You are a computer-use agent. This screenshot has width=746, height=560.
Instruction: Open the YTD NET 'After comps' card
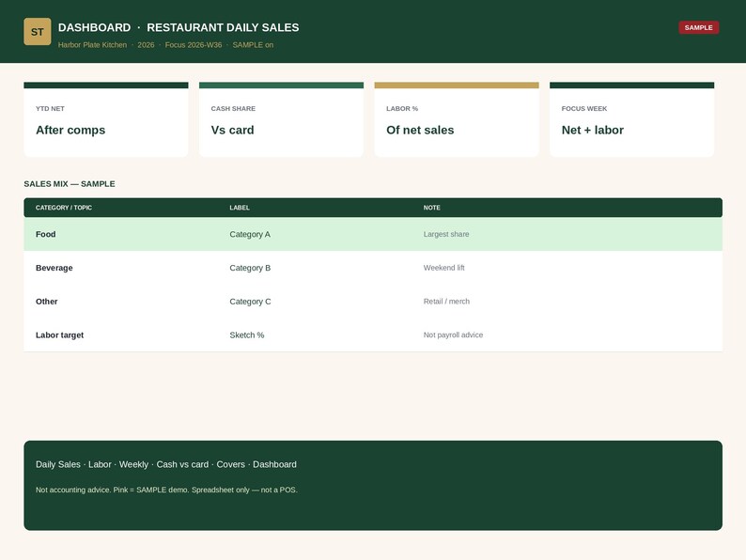(x=106, y=119)
